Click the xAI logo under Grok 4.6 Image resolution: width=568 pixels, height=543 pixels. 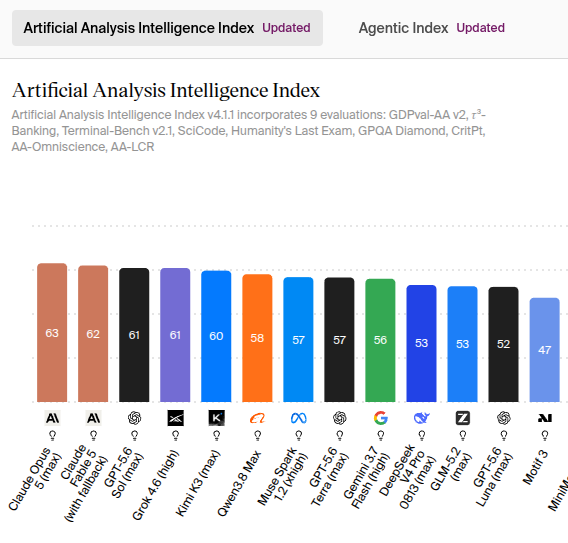pyautogui.click(x=175, y=418)
